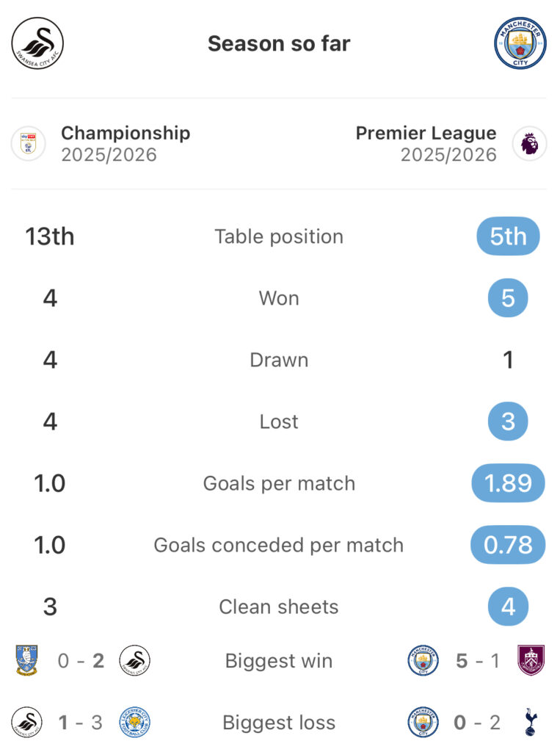
Task: Tap Man City crest beside 5 - 1 score
Action: (x=423, y=661)
